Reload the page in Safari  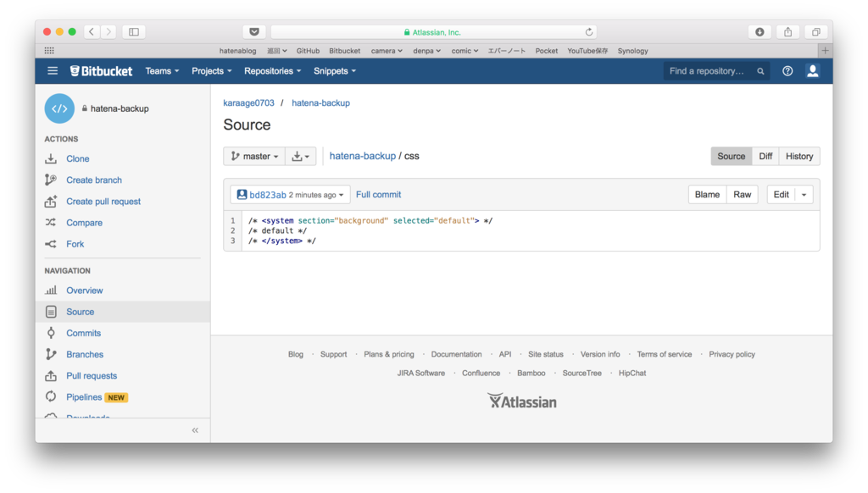589,32
